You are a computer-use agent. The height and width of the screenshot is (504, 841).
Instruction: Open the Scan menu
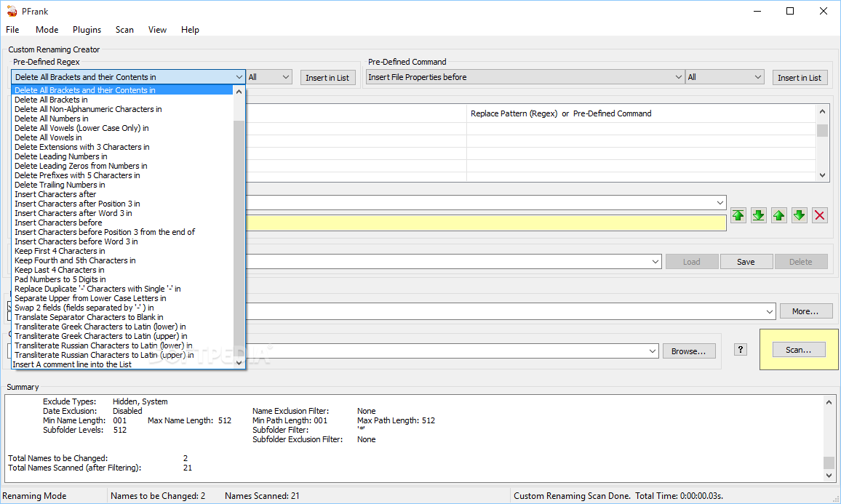click(124, 30)
